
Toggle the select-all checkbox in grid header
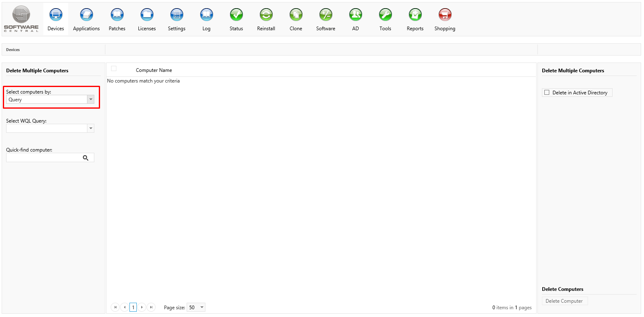pos(114,69)
